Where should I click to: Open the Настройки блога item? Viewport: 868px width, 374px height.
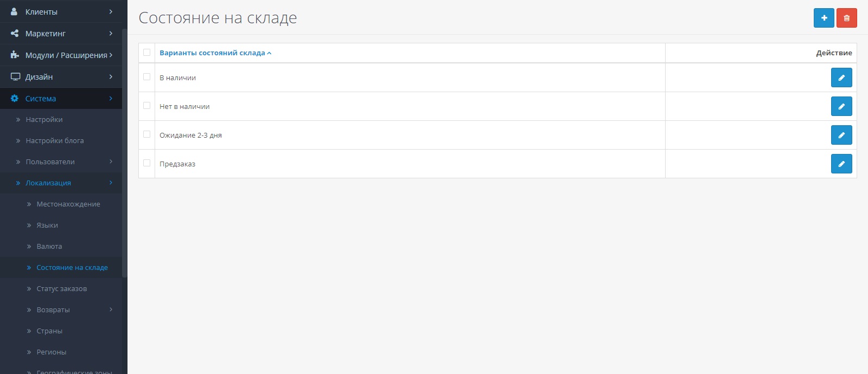[54, 140]
